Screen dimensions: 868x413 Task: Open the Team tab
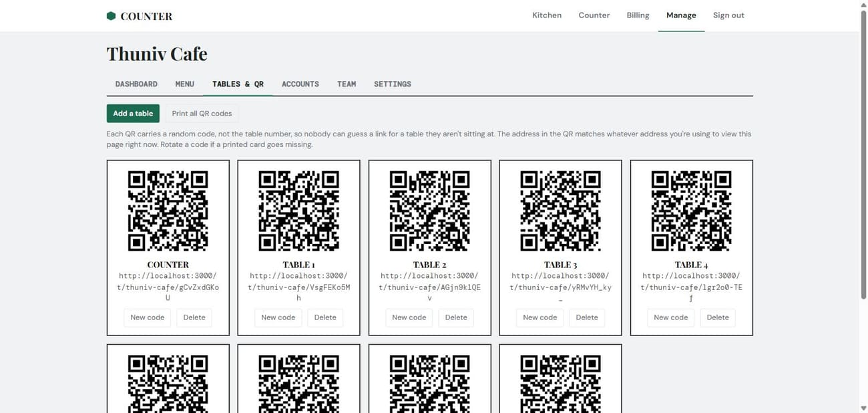click(x=347, y=84)
